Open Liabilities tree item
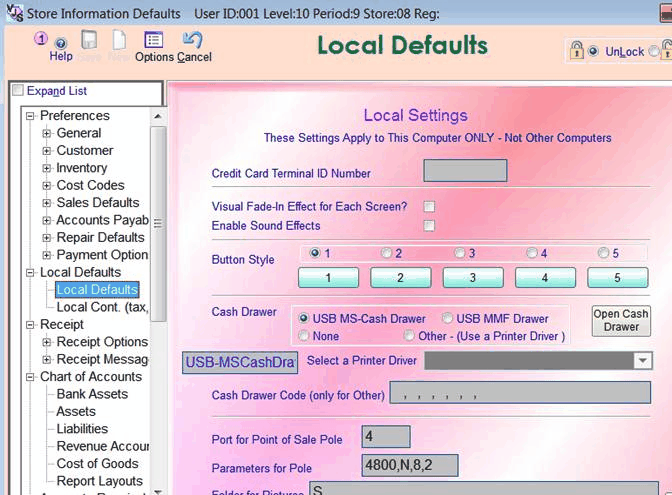672x495 pixels. [x=82, y=429]
